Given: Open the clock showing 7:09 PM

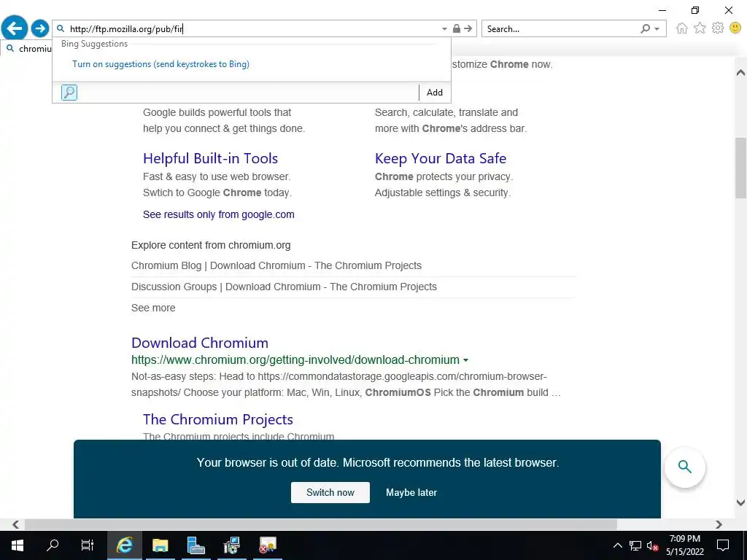Looking at the screenshot, I should coord(684,545).
